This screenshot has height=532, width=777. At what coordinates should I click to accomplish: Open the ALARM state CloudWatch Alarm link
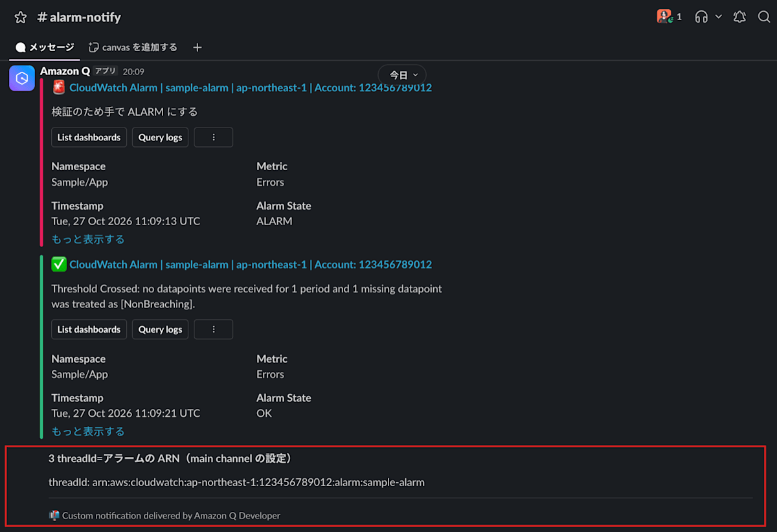251,87
